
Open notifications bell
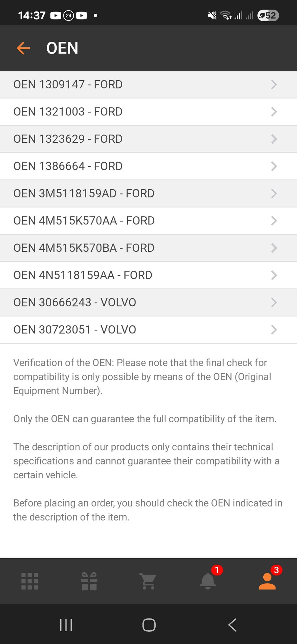click(x=208, y=581)
